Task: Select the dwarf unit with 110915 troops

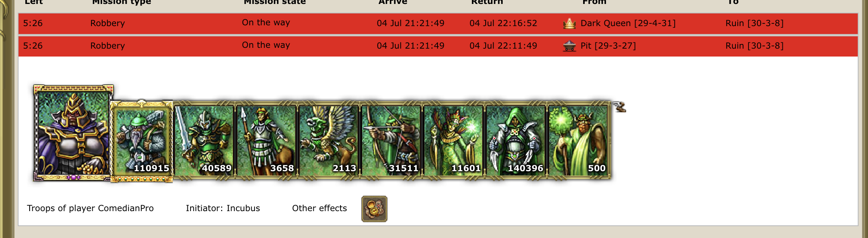Action: coord(142,141)
